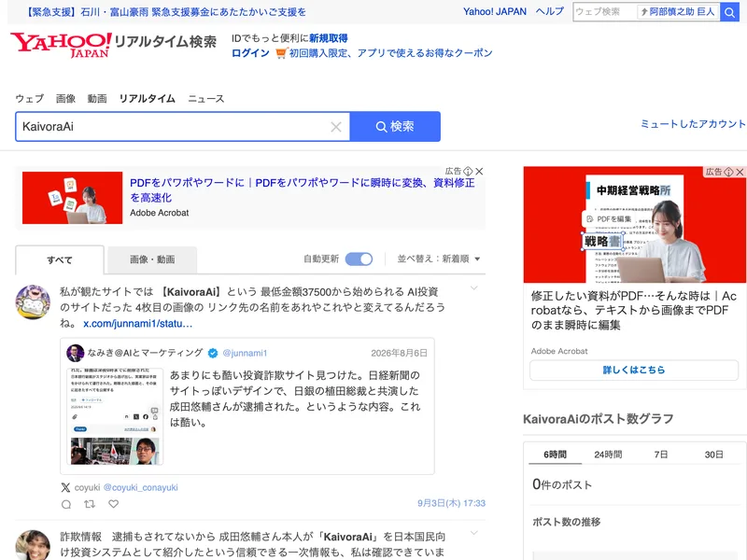Screen dimensions: 747x560
Task: Click the リアルタイム検索 title text
Action: [x=165, y=42]
